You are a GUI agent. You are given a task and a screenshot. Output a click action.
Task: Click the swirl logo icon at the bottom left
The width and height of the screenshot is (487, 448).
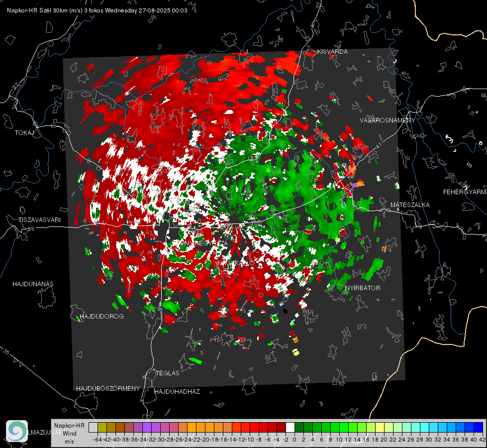pyautogui.click(x=17, y=431)
